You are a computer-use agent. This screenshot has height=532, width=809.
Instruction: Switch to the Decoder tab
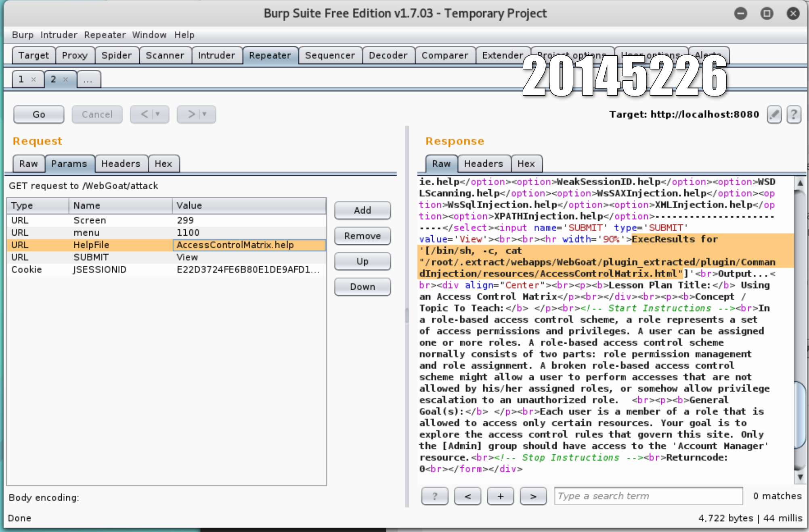[x=388, y=55]
